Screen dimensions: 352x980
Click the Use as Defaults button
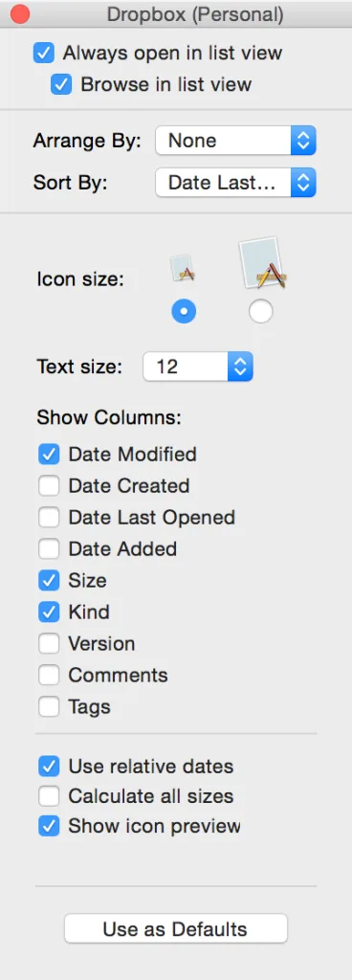coord(175,928)
